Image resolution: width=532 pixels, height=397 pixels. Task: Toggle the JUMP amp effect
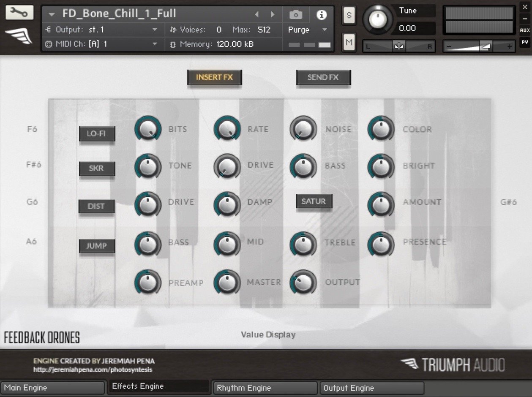coord(96,246)
